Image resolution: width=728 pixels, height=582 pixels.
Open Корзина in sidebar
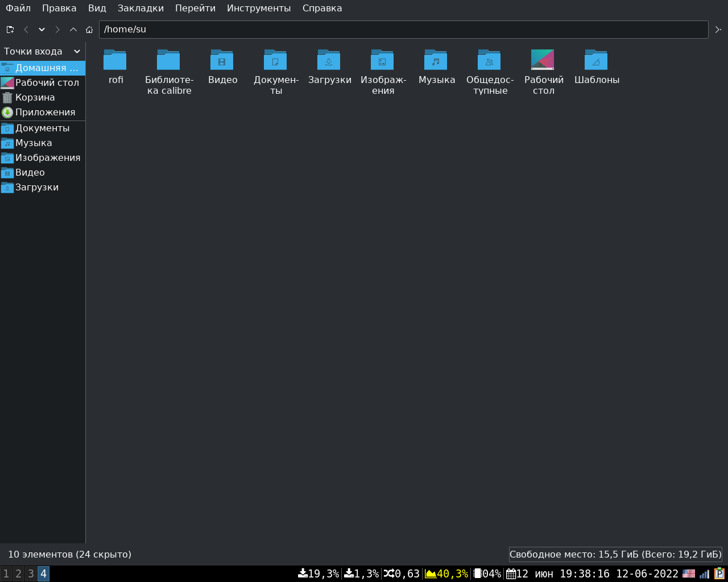[x=43, y=98]
